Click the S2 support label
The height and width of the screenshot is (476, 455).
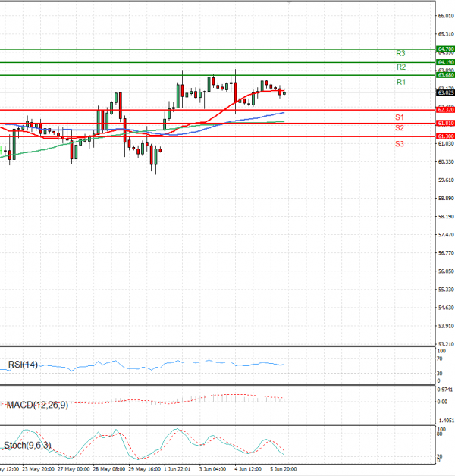coord(399,129)
